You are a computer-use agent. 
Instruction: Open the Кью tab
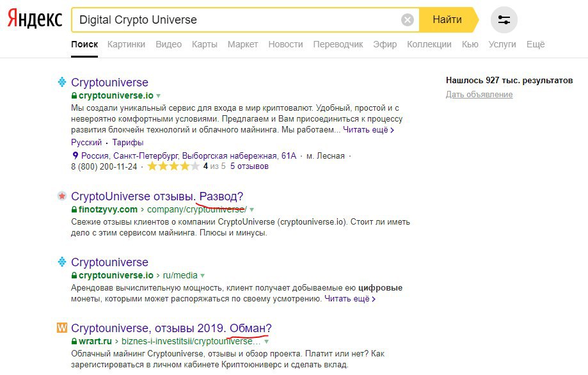point(470,44)
